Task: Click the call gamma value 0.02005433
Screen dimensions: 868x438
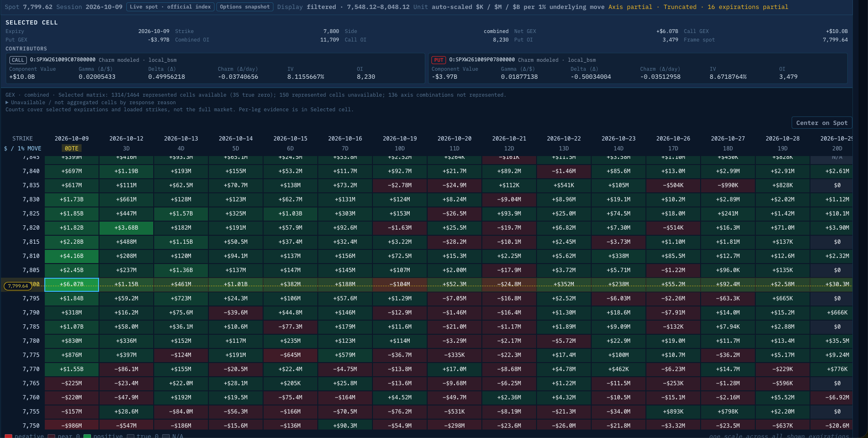Action: point(97,77)
